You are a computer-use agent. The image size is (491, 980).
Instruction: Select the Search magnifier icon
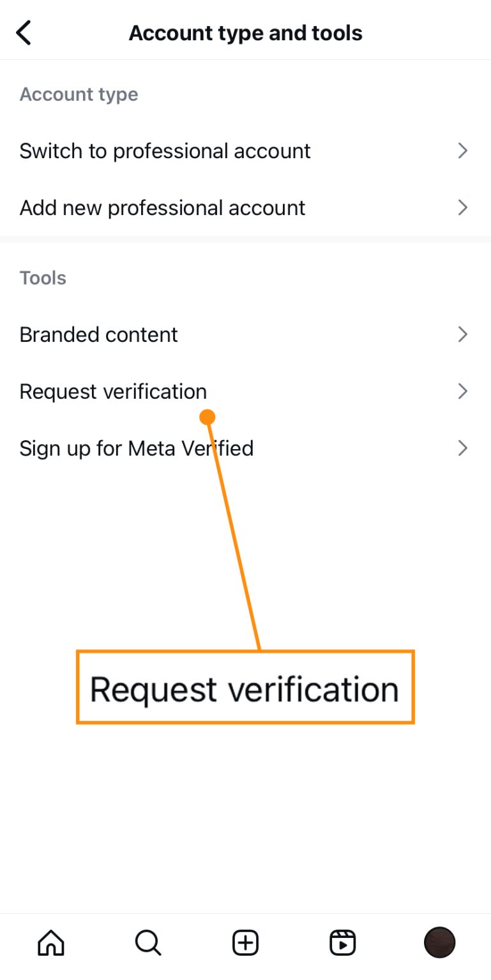147,941
